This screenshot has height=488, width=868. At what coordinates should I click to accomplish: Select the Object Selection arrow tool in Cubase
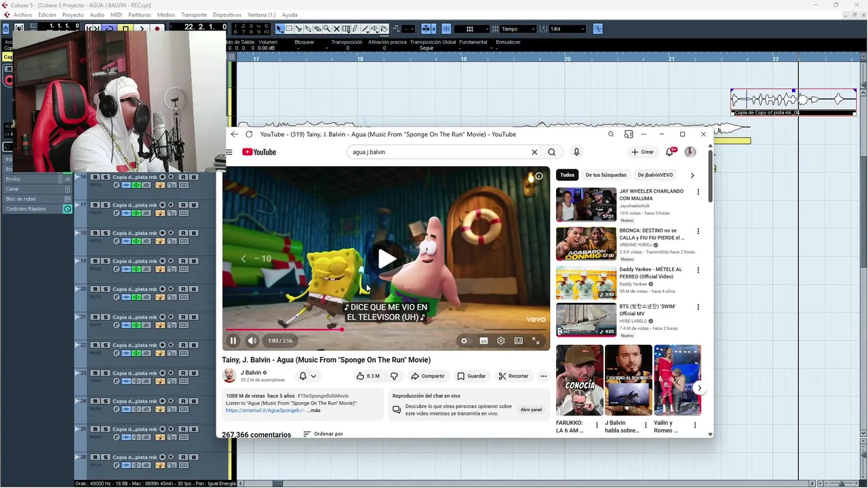[279, 29]
